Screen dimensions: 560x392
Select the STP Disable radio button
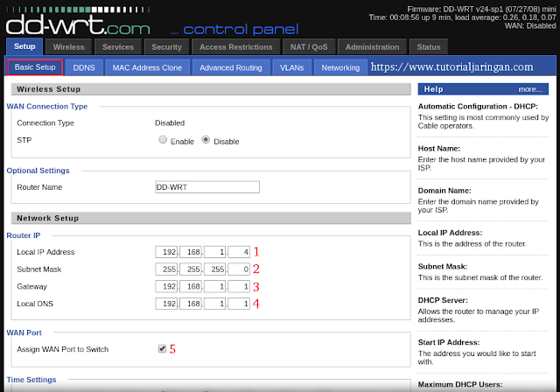(206, 140)
